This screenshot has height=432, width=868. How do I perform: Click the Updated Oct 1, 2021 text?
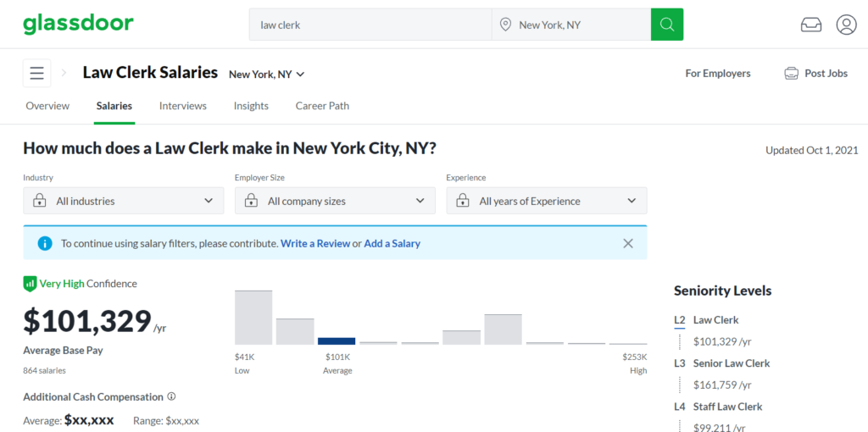811,150
